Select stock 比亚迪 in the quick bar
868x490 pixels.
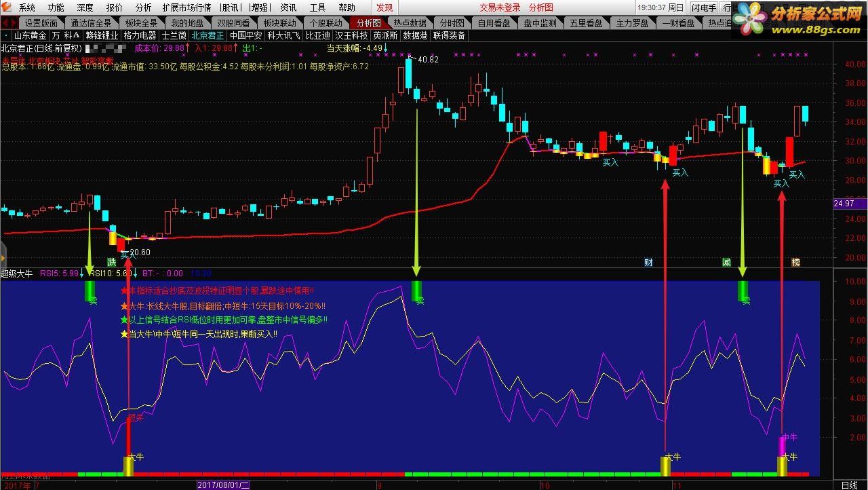[x=317, y=35]
